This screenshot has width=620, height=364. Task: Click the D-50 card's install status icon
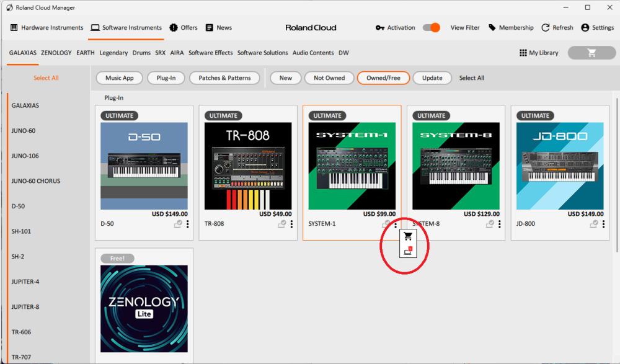coord(178,224)
